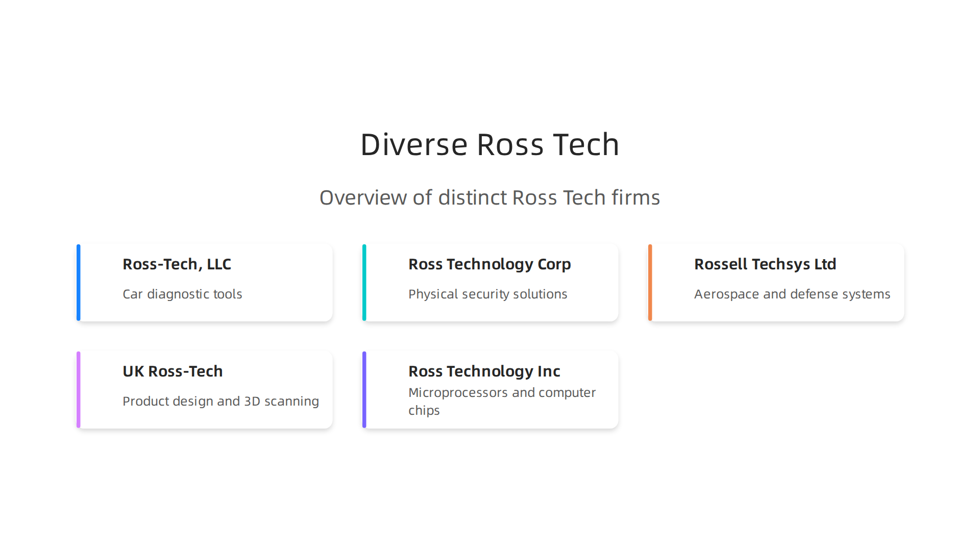This screenshot has height=551, width=980.
Task: Click the 'Aerospace and defense systems' text
Action: [792, 294]
